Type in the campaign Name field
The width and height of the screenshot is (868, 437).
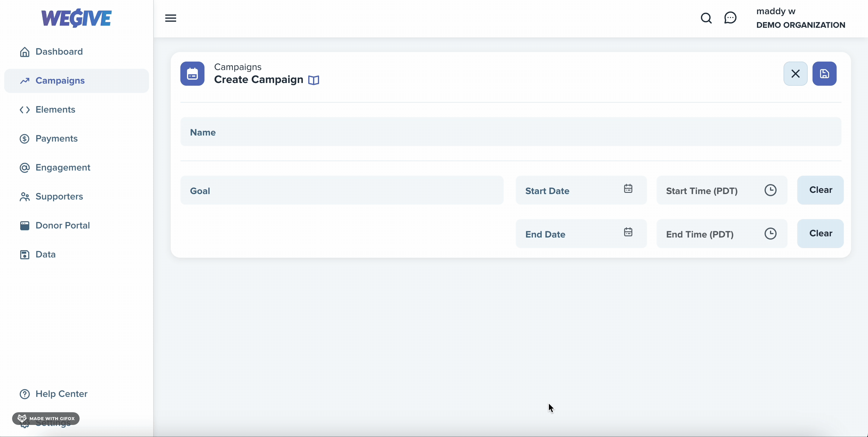click(511, 132)
